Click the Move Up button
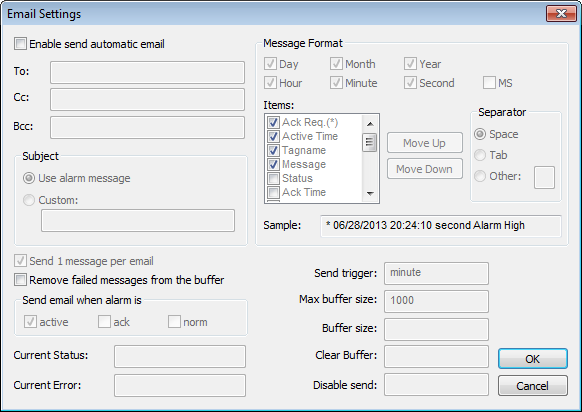 click(425, 143)
